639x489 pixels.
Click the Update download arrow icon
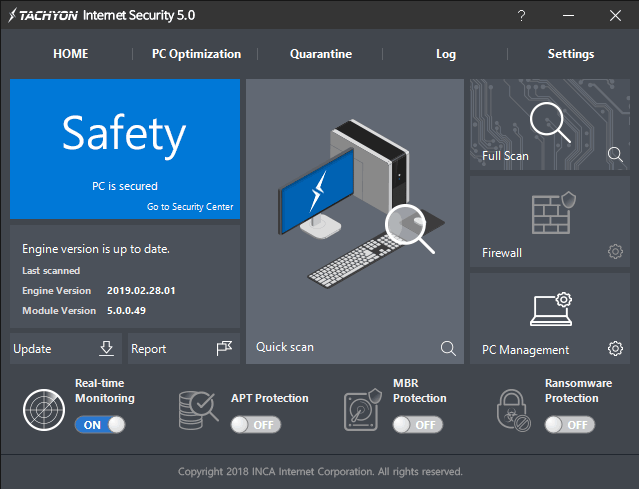(x=106, y=348)
